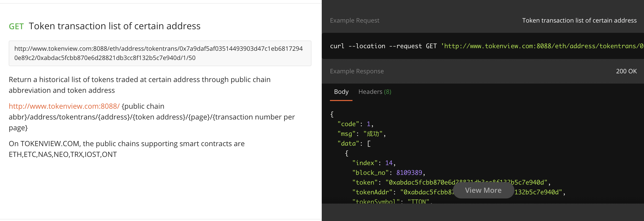Click the View More button
This screenshot has width=644, height=221.
point(483,190)
